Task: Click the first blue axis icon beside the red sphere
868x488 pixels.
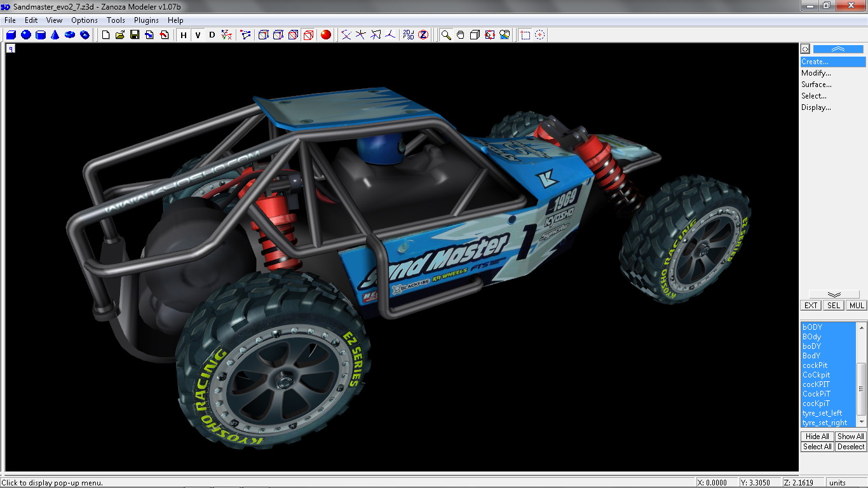Action: 346,35
